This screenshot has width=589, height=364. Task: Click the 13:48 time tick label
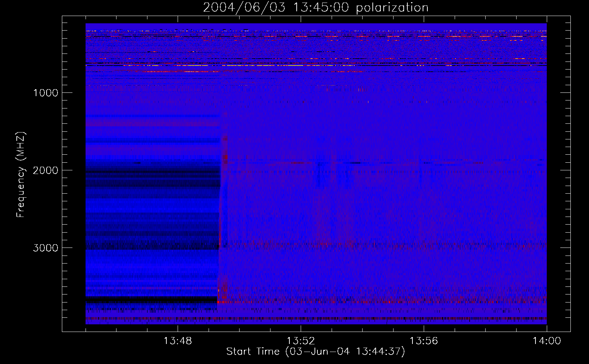tap(178, 341)
